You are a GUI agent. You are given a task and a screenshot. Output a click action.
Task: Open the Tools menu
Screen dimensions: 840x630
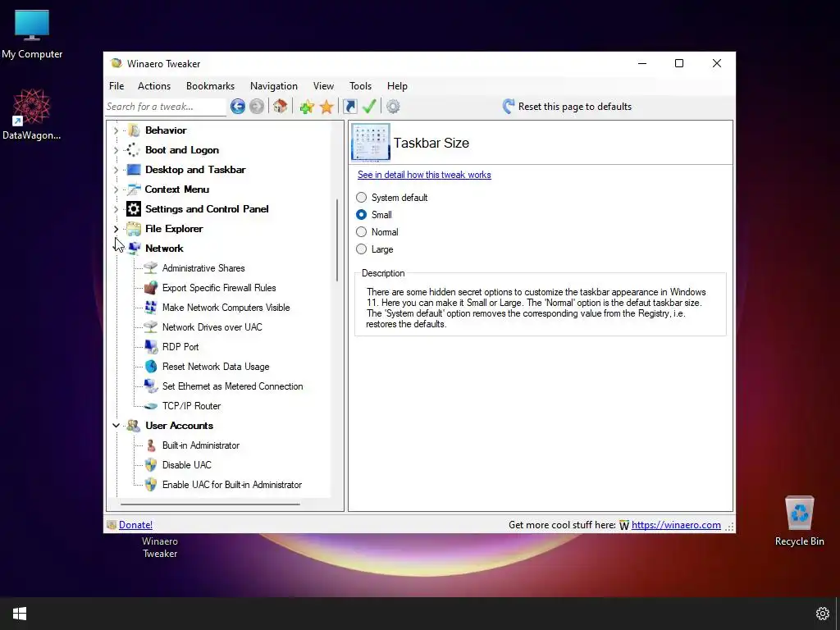(361, 85)
